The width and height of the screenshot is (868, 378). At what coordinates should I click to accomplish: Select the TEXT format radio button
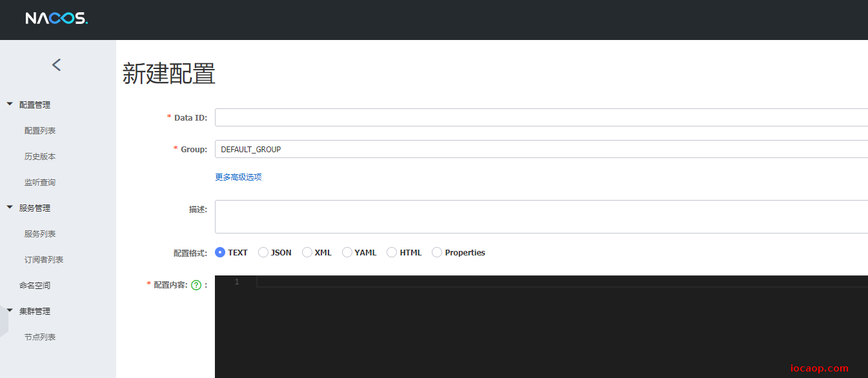(x=220, y=252)
